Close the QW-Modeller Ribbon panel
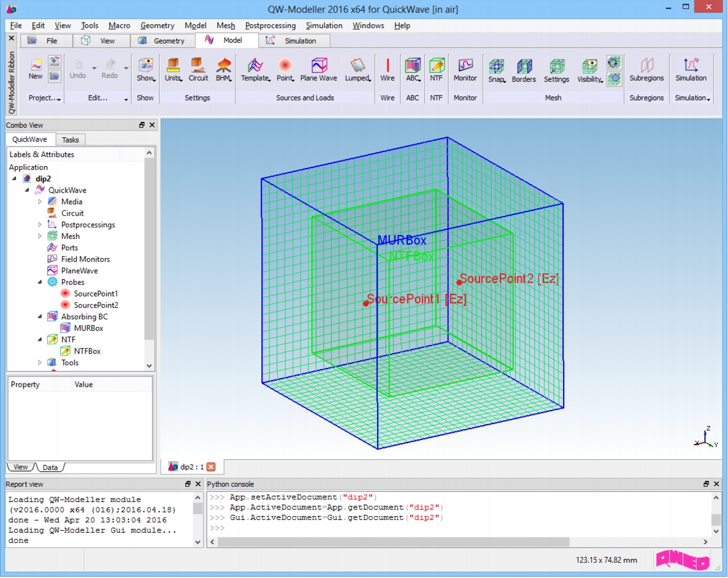Viewport: 728px width, 578px height. [12, 38]
